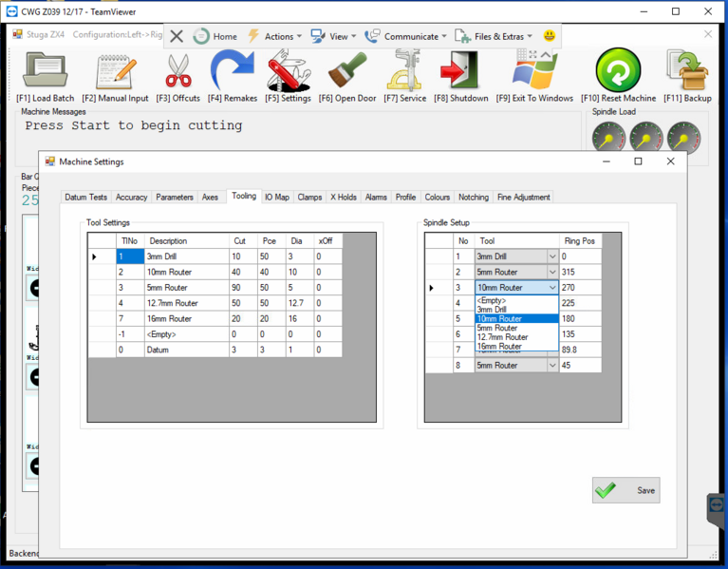
Task: Close the TeamViewer session with X icon
Action: click(x=177, y=36)
